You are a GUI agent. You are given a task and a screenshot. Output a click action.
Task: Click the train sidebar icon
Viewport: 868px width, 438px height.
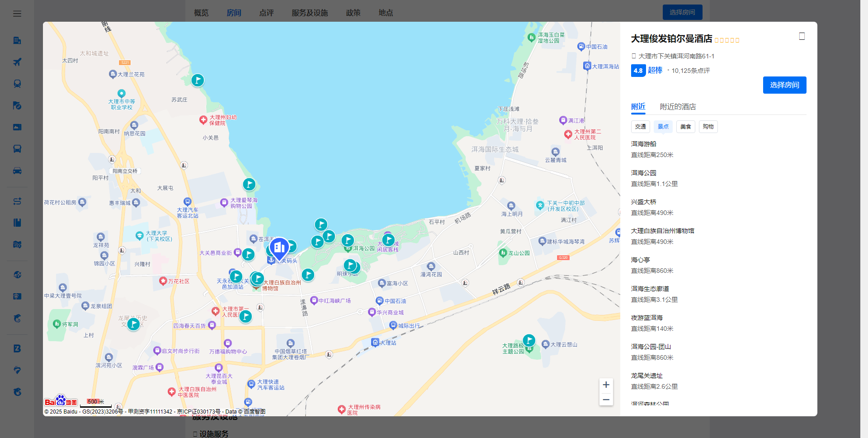pos(17,84)
